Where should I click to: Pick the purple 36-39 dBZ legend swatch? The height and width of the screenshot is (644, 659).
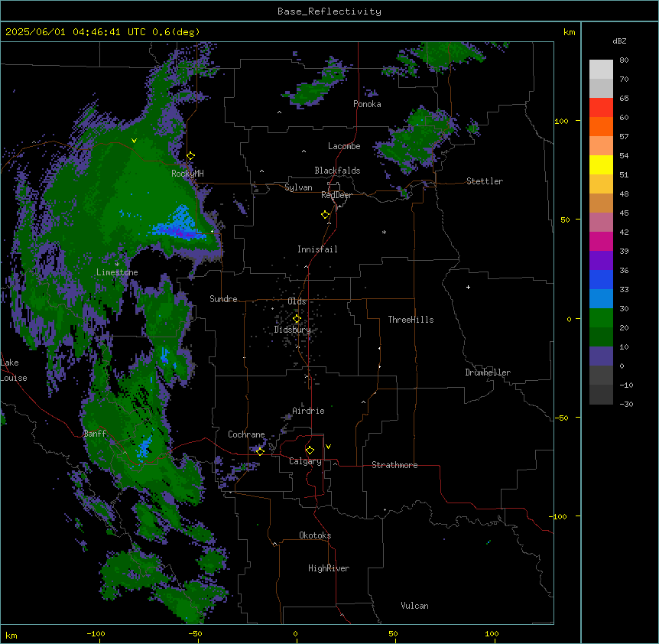pyautogui.click(x=601, y=261)
